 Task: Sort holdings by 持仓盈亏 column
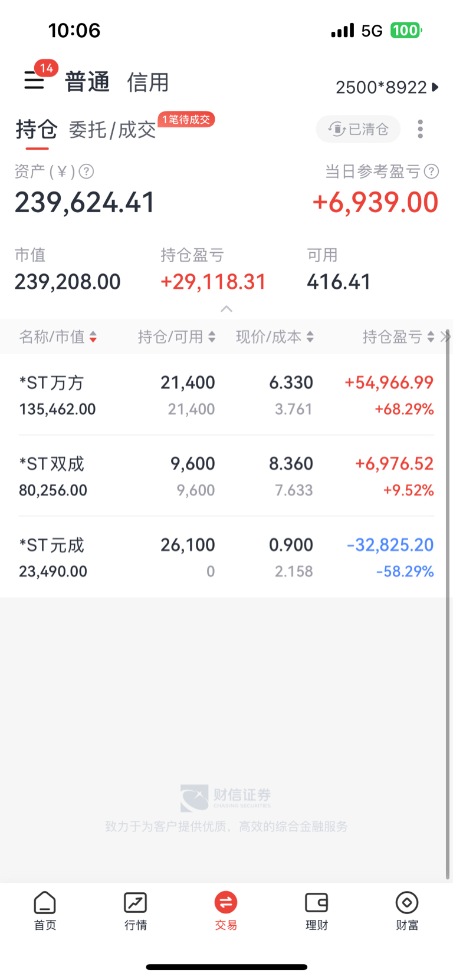pos(398,337)
